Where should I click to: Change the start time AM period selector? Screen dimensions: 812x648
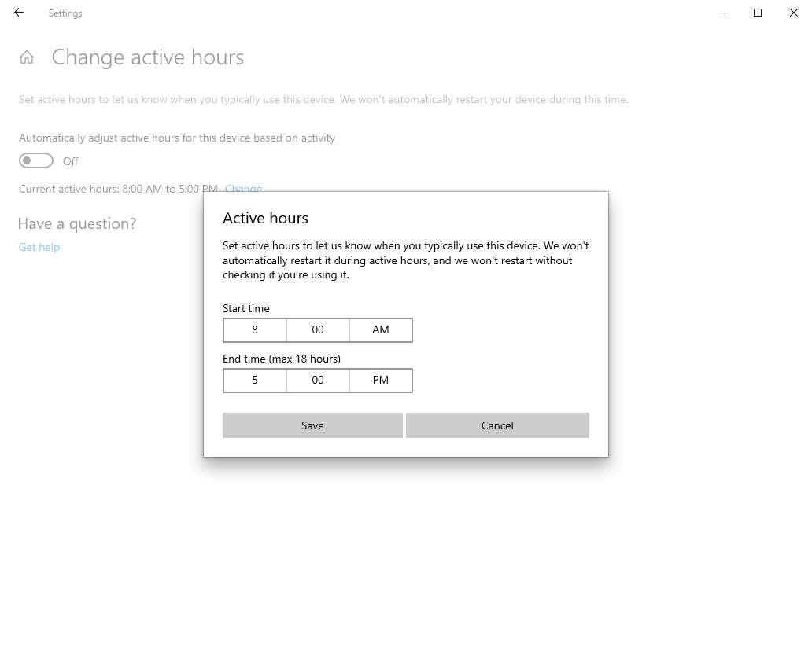tap(380, 330)
